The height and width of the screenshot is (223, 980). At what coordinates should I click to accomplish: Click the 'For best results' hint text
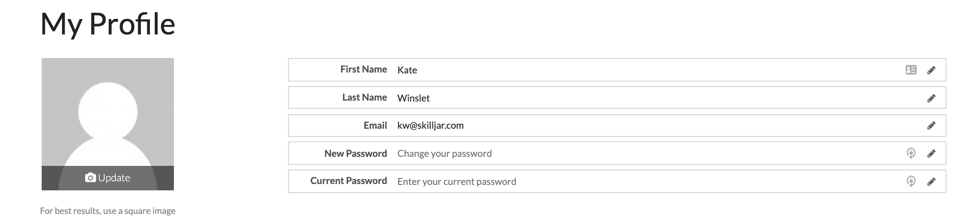tap(108, 211)
